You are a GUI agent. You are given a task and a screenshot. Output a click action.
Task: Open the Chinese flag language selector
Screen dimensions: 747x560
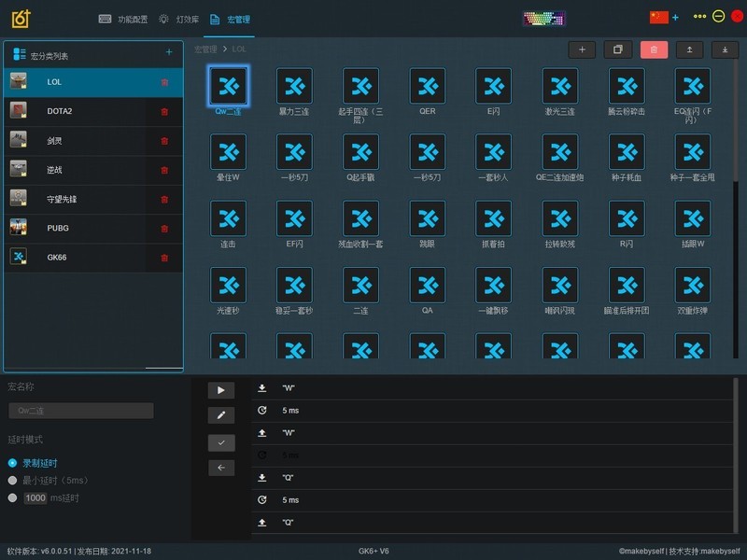coord(659,17)
